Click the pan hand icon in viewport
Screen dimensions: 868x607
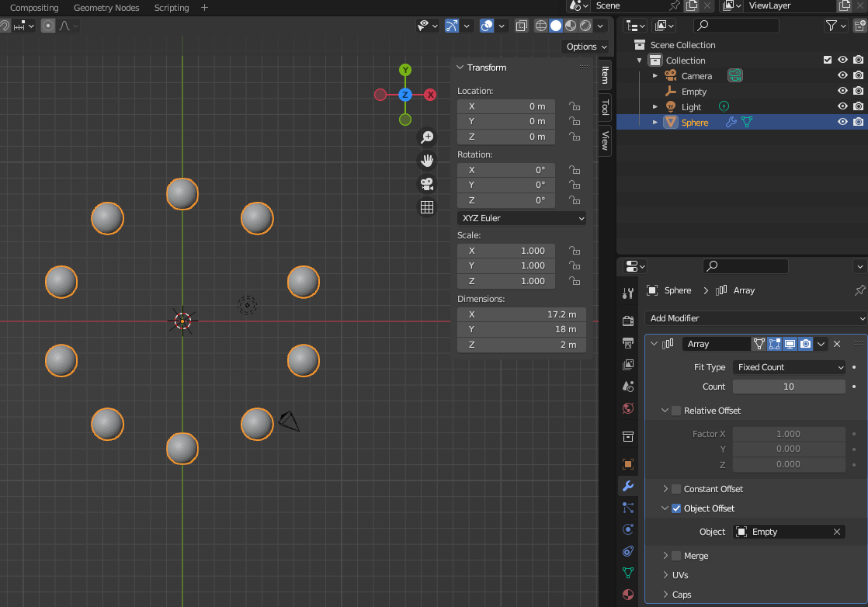pyautogui.click(x=426, y=161)
